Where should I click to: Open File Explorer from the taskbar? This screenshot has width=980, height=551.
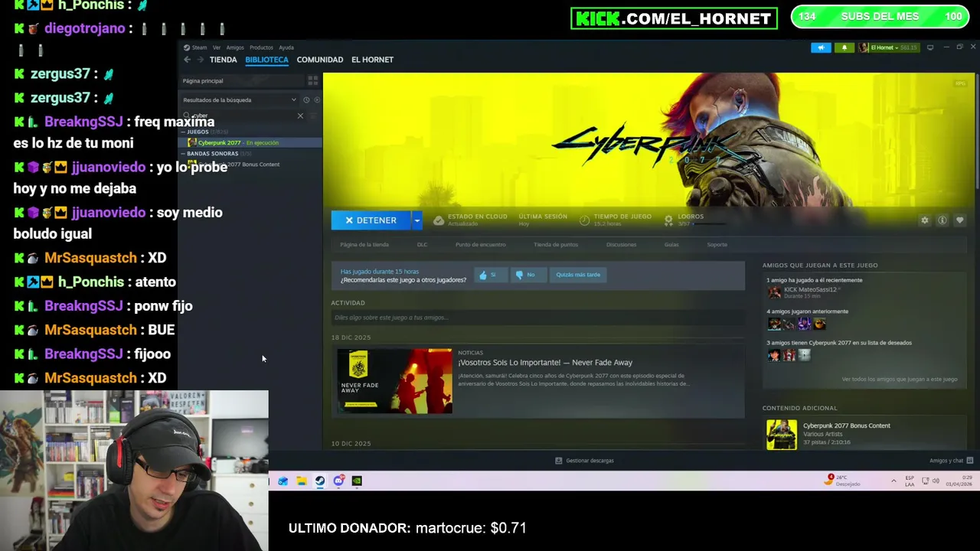click(301, 481)
